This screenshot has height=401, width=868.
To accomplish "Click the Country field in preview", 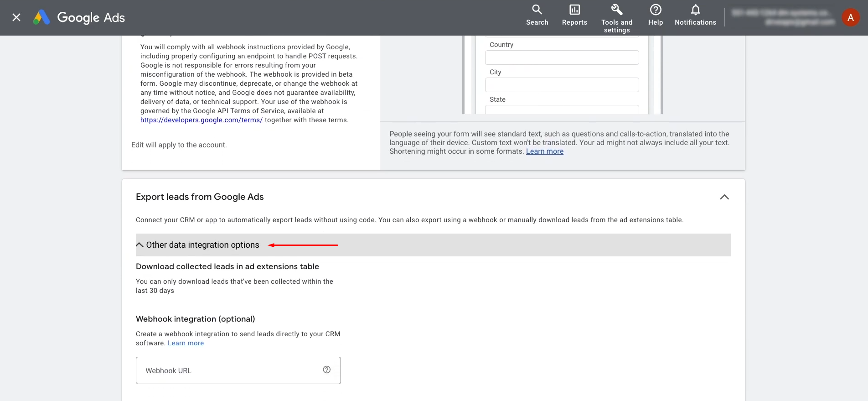I will pyautogui.click(x=562, y=57).
